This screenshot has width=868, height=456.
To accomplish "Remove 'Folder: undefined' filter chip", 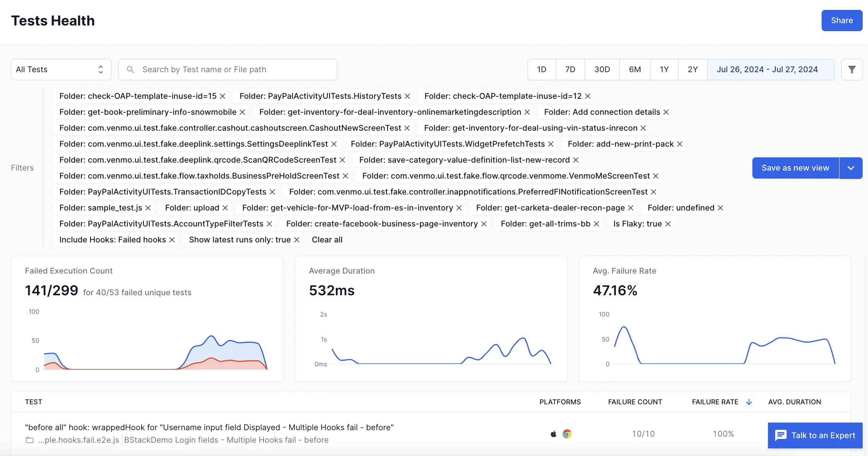I will (x=720, y=208).
